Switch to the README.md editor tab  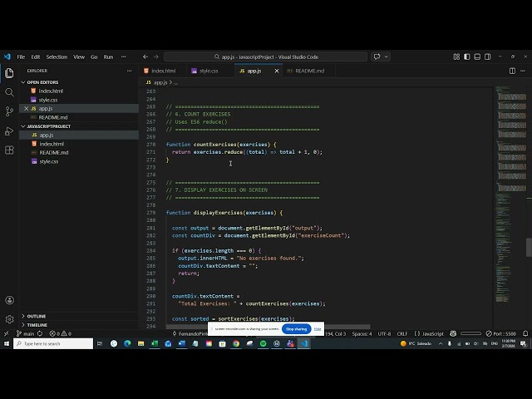[309, 71]
